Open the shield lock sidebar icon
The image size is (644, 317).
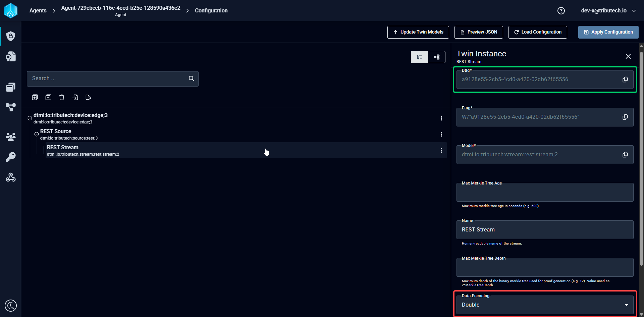[11, 36]
